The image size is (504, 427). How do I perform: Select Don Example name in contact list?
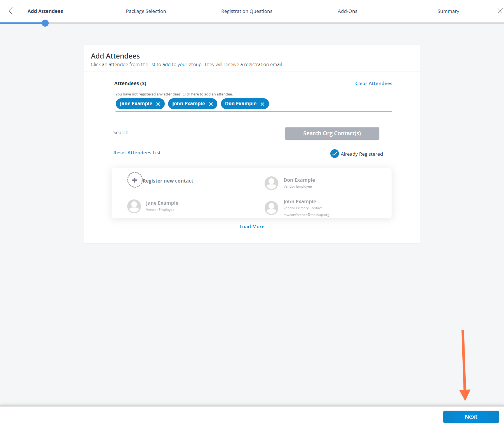click(x=299, y=180)
